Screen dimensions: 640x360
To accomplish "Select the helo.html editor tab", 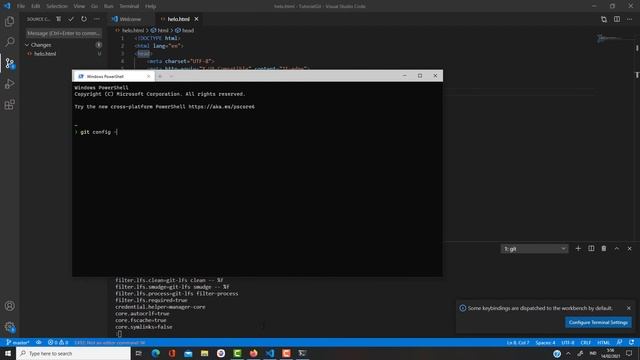I will coord(179,19).
